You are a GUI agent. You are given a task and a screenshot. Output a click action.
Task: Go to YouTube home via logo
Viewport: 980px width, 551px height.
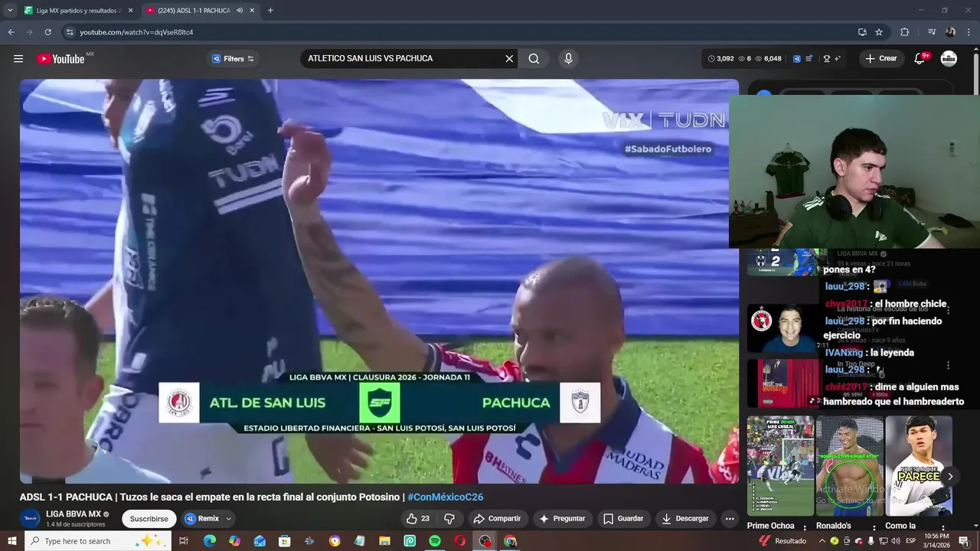pos(61,59)
